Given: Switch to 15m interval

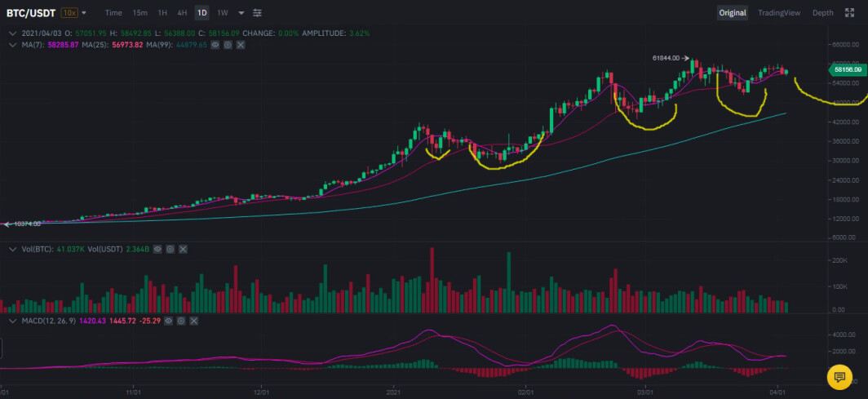Looking at the screenshot, I should pyautogui.click(x=140, y=13).
